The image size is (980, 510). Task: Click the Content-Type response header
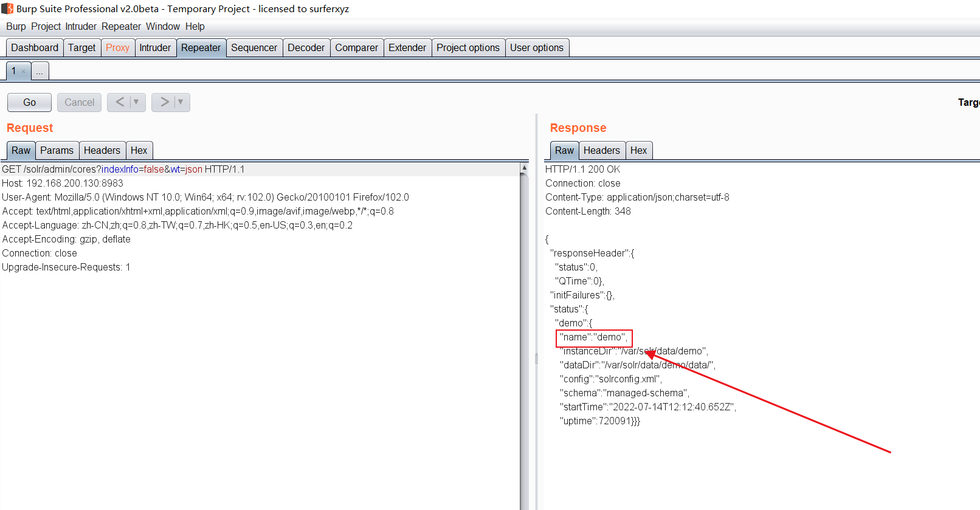637,197
